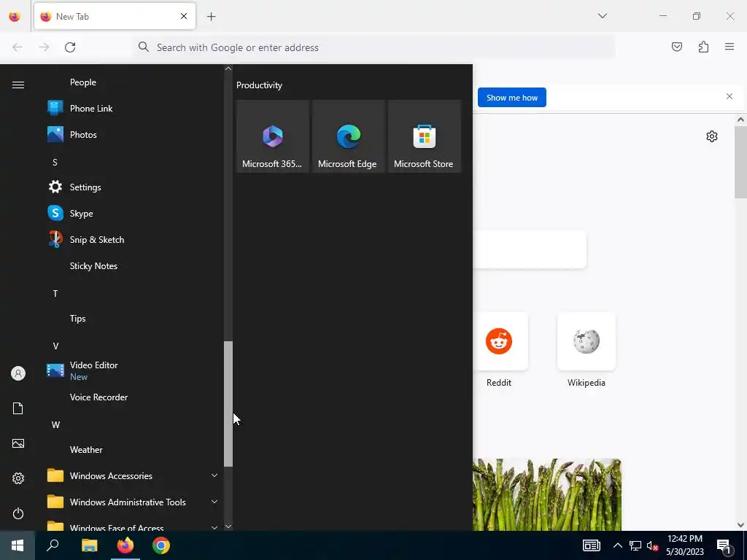Screen dimensions: 747x560
Task: Open the Action Center notifications icon
Action: (x=724, y=547)
